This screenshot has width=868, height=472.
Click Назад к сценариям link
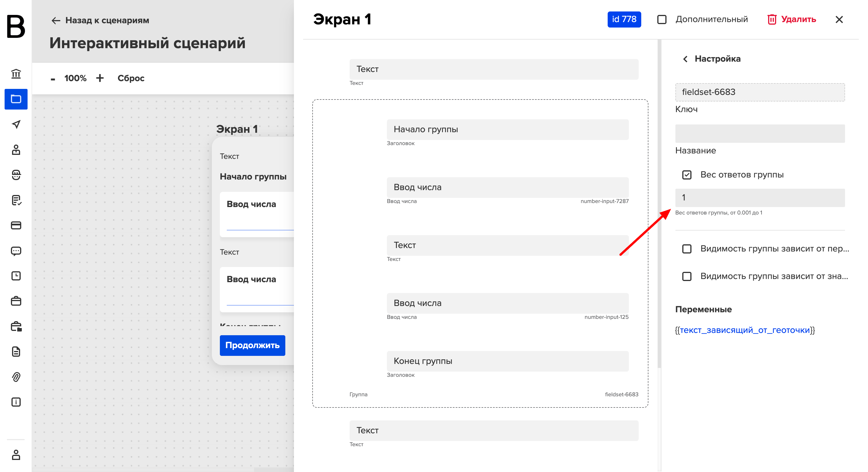(100, 20)
